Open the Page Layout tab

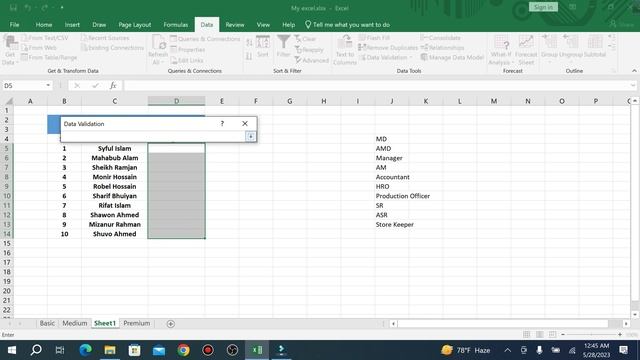pos(135,24)
